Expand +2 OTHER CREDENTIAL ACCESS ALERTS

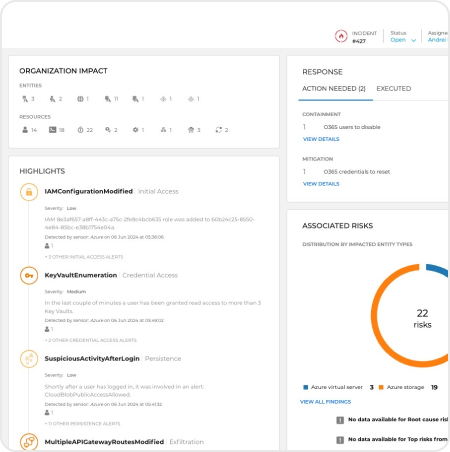coord(90,340)
